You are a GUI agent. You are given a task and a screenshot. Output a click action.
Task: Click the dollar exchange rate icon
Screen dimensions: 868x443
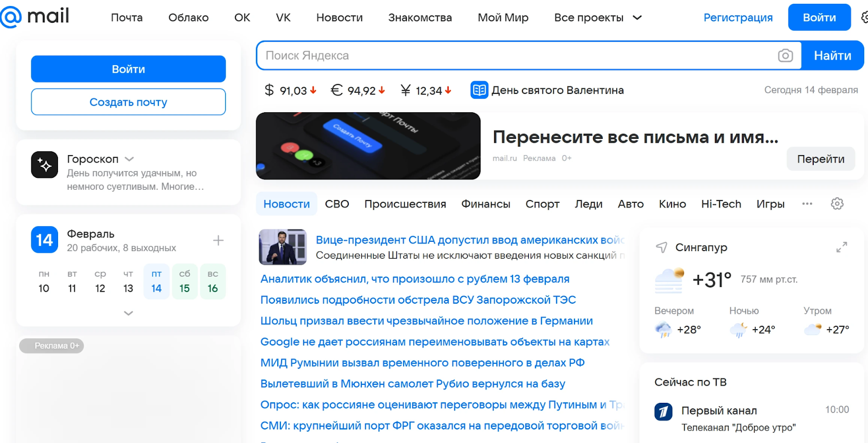(269, 90)
